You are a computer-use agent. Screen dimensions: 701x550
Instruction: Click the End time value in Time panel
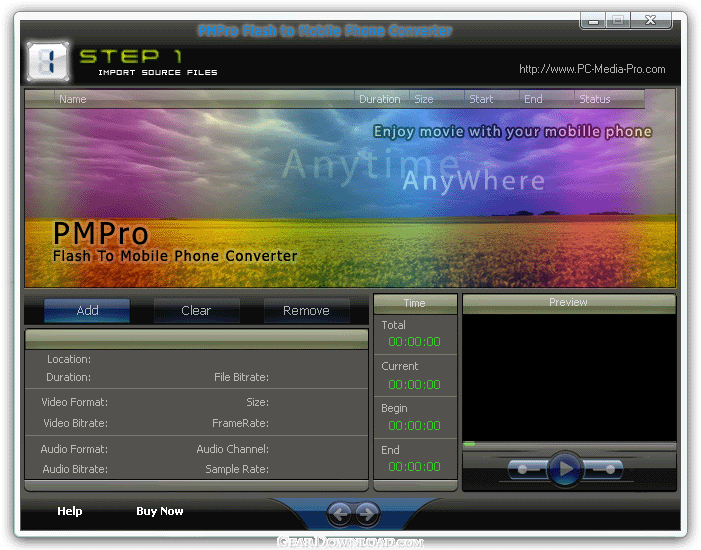pos(414,467)
